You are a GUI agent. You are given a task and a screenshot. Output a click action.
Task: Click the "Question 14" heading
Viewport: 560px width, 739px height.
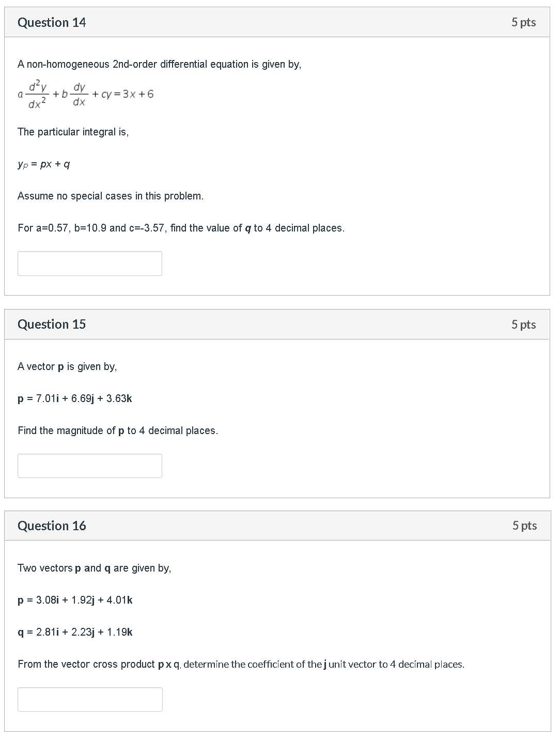(52, 22)
